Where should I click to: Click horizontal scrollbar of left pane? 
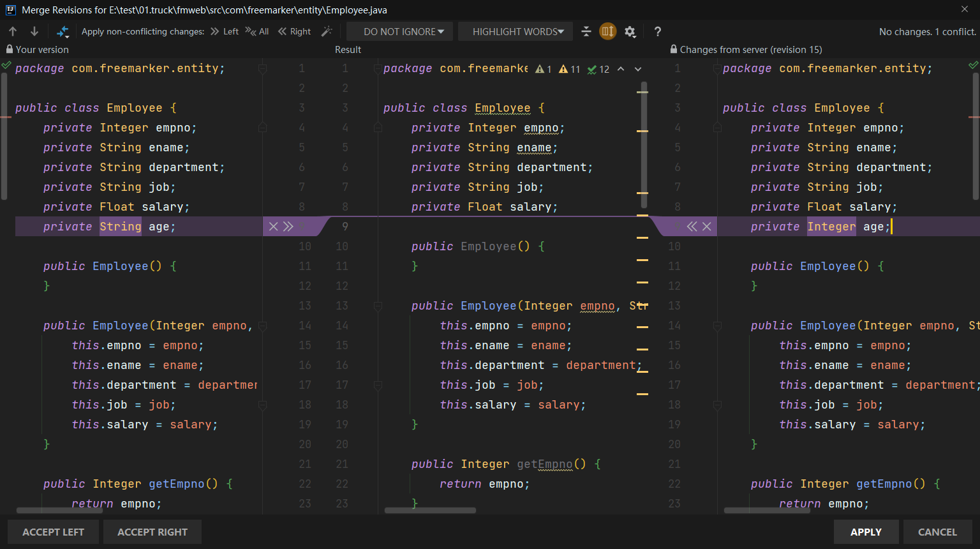click(60, 511)
